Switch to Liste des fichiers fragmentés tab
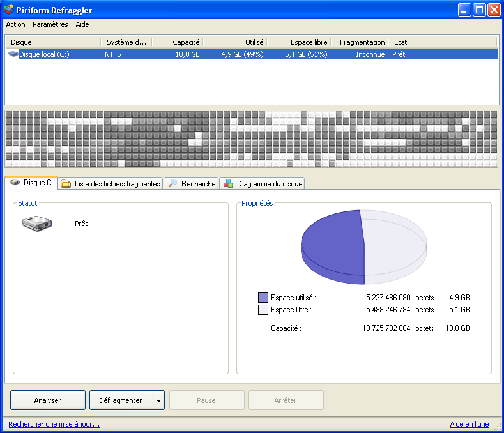The width and height of the screenshot is (504, 433). [111, 183]
